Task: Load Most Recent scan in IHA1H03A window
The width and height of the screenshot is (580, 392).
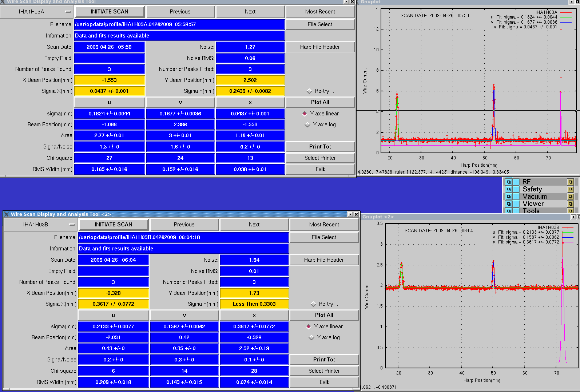Action: 320,12
